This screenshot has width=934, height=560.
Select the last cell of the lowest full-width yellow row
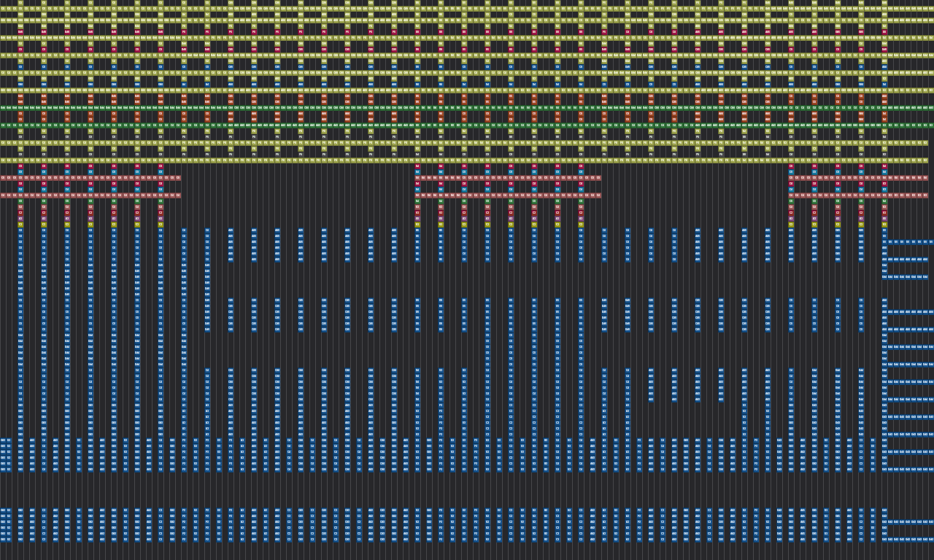[925, 160]
